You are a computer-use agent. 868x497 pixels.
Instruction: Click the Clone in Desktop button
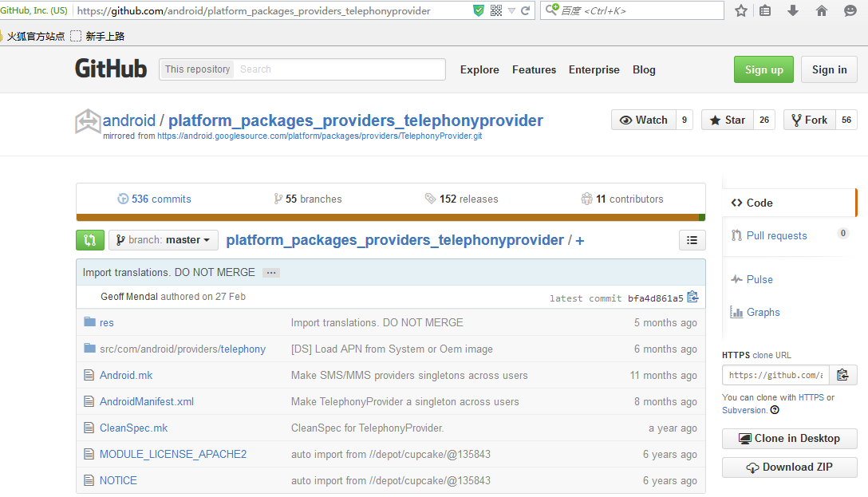(x=789, y=438)
